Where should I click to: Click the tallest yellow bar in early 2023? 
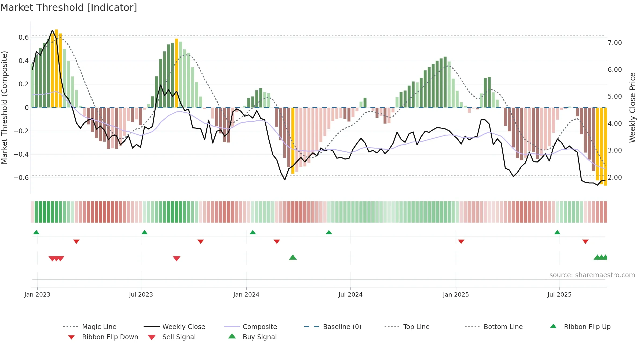coord(56,68)
